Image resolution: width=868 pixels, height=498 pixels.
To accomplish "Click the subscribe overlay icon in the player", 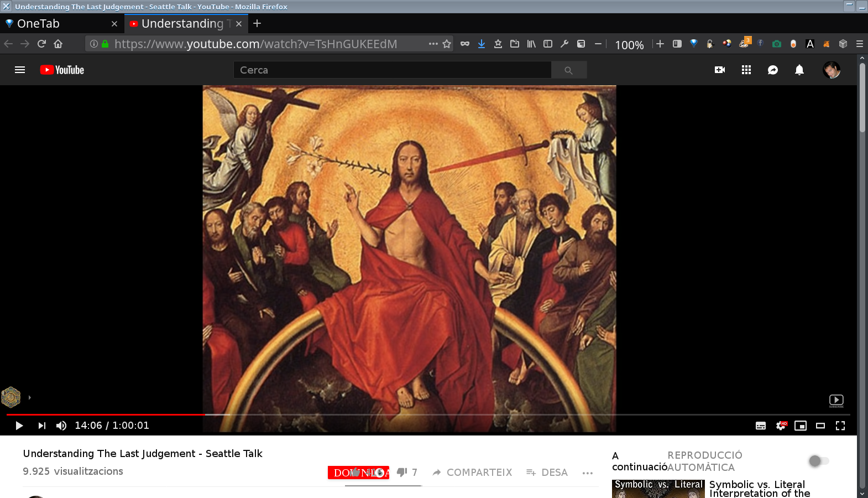I will [x=836, y=401].
